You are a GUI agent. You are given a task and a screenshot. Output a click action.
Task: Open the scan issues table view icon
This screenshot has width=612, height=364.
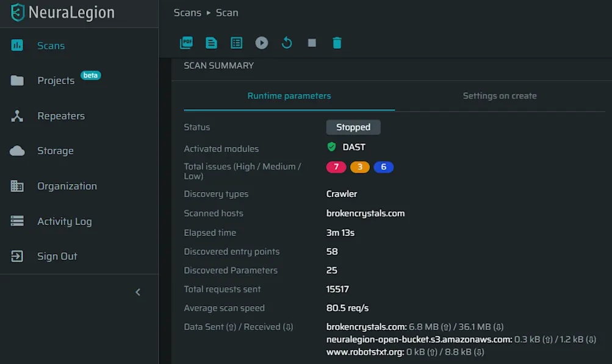[x=236, y=43]
